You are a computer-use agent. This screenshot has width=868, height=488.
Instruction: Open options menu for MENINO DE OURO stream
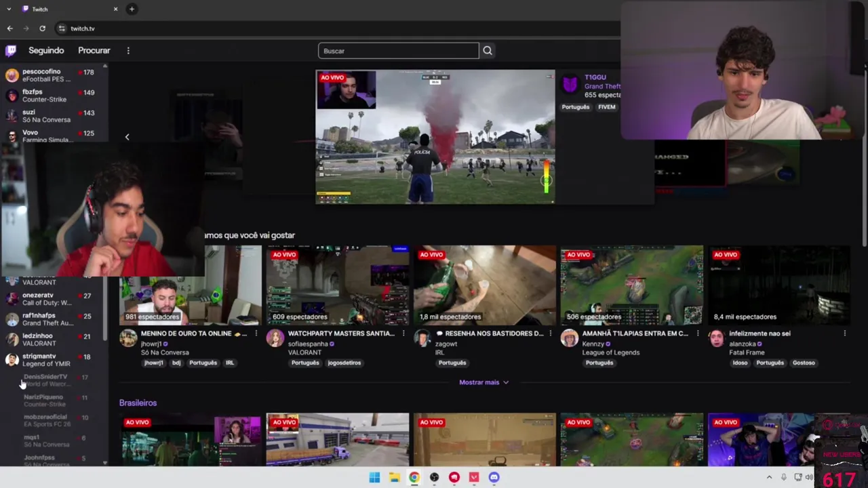256,333
